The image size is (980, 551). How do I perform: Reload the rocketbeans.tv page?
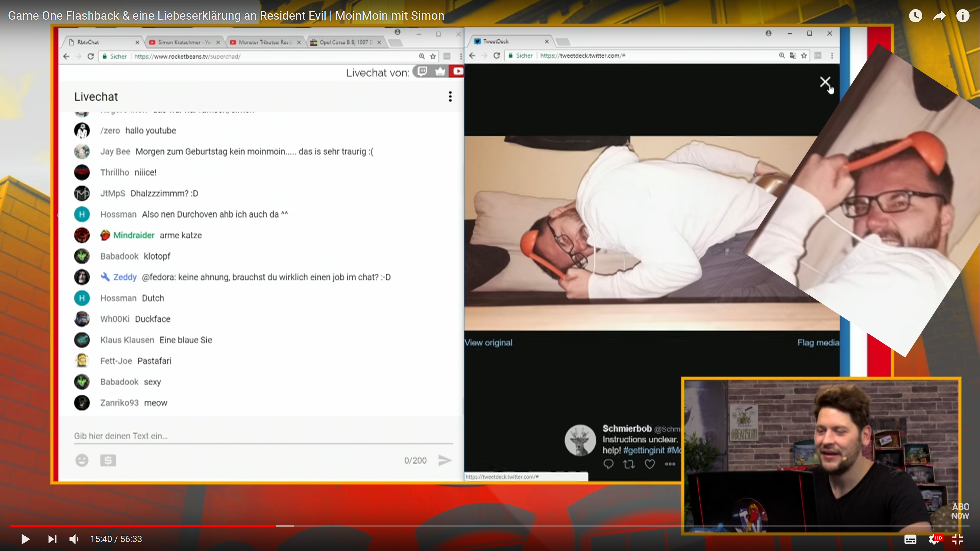coord(91,56)
